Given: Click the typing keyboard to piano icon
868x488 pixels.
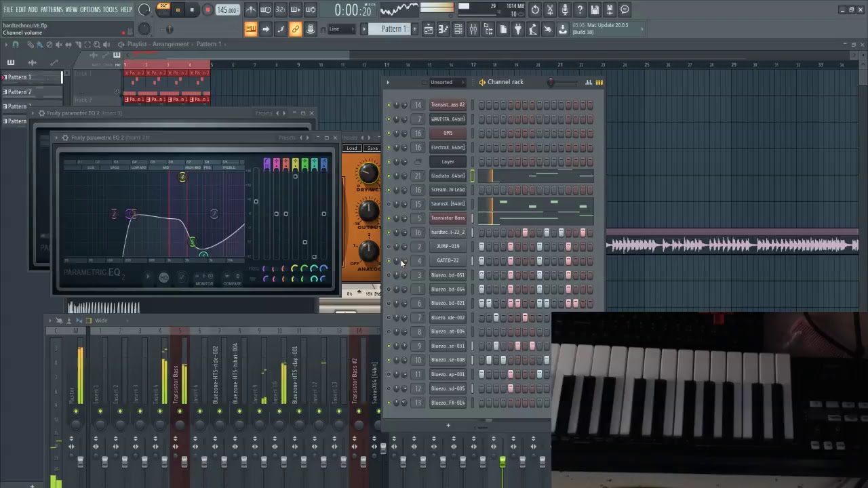Looking at the screenshot, I should 251,29.
